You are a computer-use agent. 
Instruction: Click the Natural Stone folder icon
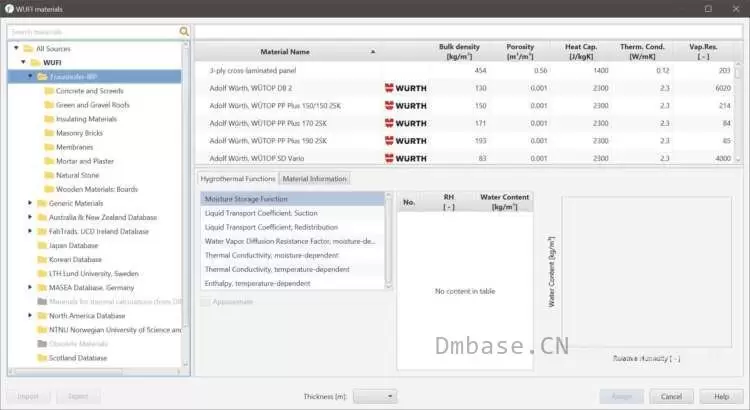[49, 175]
